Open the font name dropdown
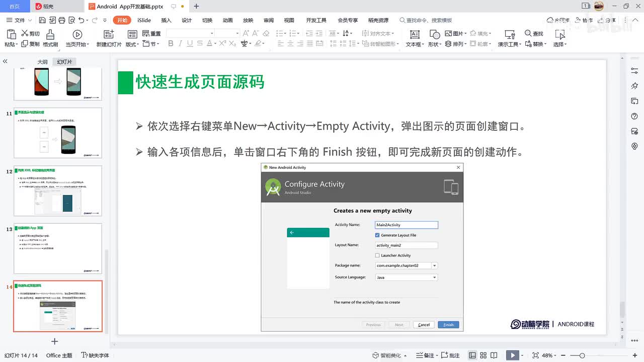644x362 pixels. coord(212,33)
